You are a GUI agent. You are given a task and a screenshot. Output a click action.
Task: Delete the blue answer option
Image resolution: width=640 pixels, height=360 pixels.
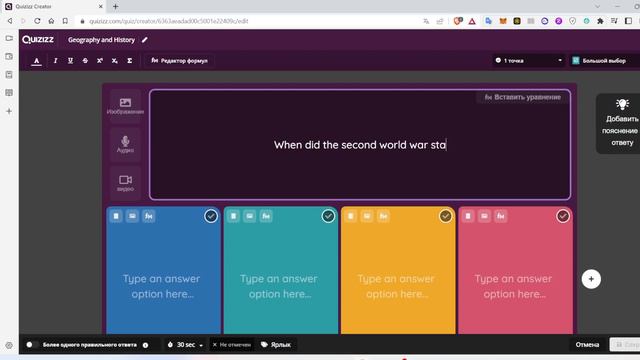[x=116, y=216]
